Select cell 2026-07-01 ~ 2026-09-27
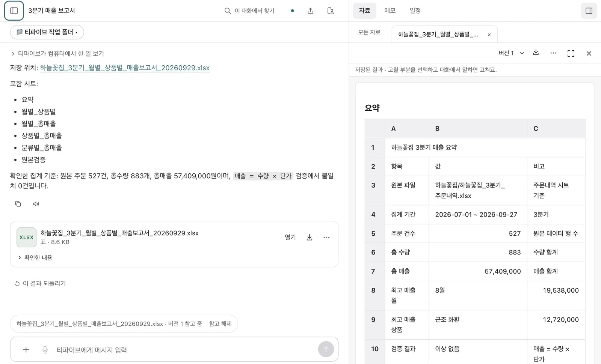This screenshot has height=364, width=601. pyautogui.click(x=478, y=215)
